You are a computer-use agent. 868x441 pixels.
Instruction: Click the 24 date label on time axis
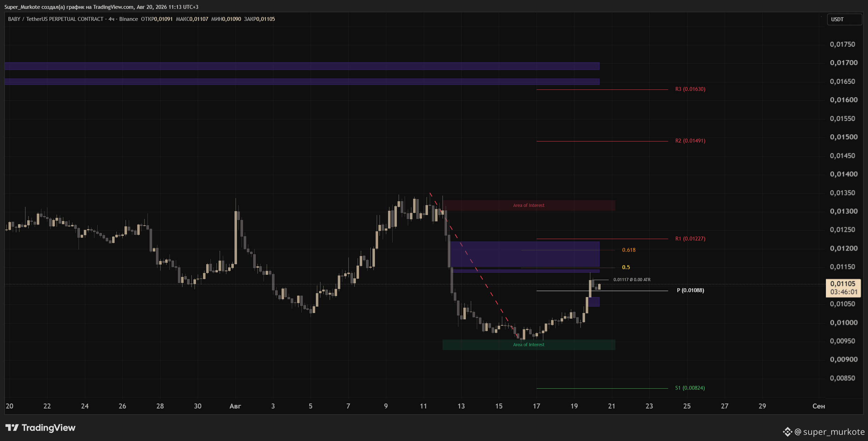pos(85,406)
